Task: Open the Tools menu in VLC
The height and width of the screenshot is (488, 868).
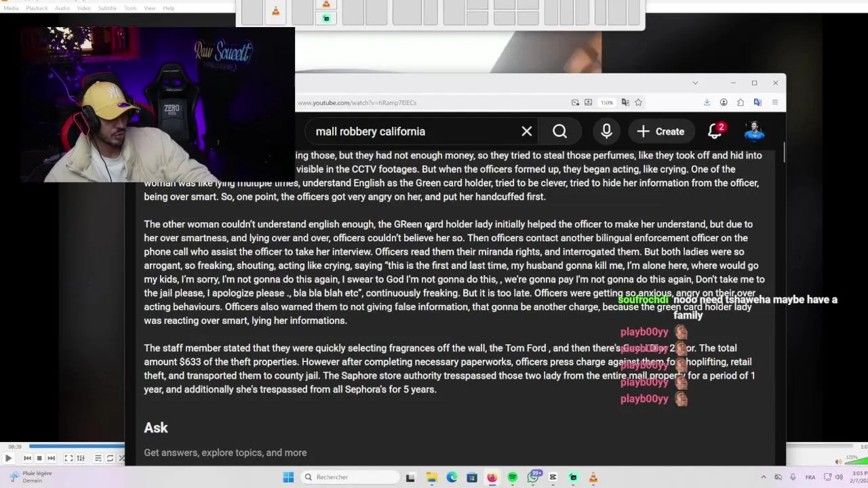Action: tap(130, 8)
